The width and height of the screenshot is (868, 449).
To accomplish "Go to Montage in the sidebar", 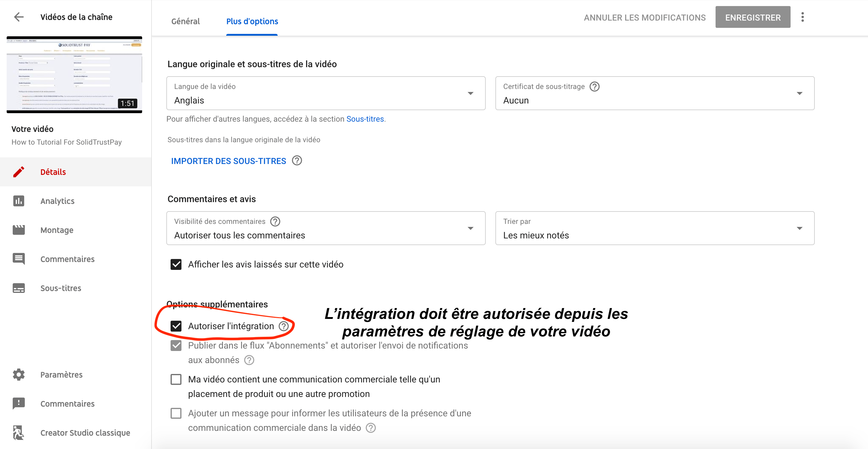I will tap(76, 230).
